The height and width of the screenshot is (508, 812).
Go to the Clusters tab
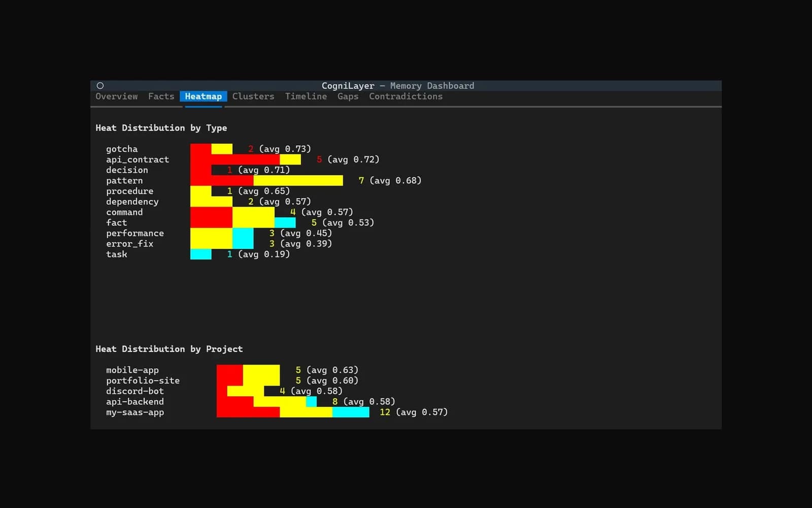(253, 97)
